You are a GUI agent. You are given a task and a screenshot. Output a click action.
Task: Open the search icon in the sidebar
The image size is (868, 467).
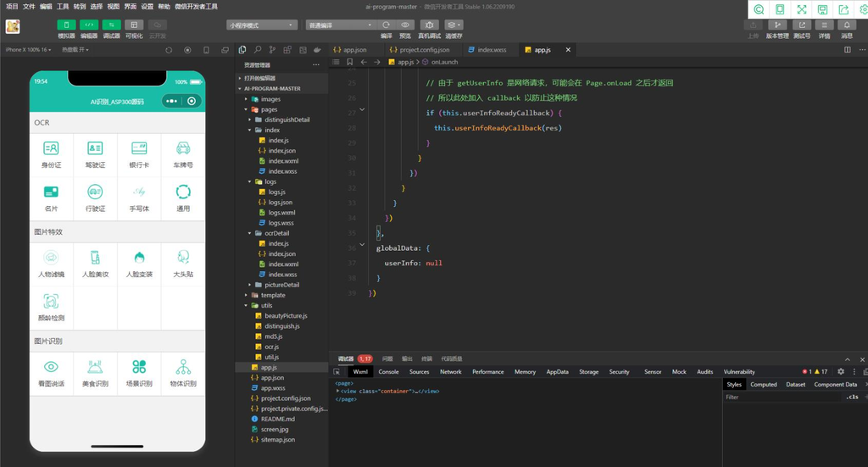[x=258, y=50]
